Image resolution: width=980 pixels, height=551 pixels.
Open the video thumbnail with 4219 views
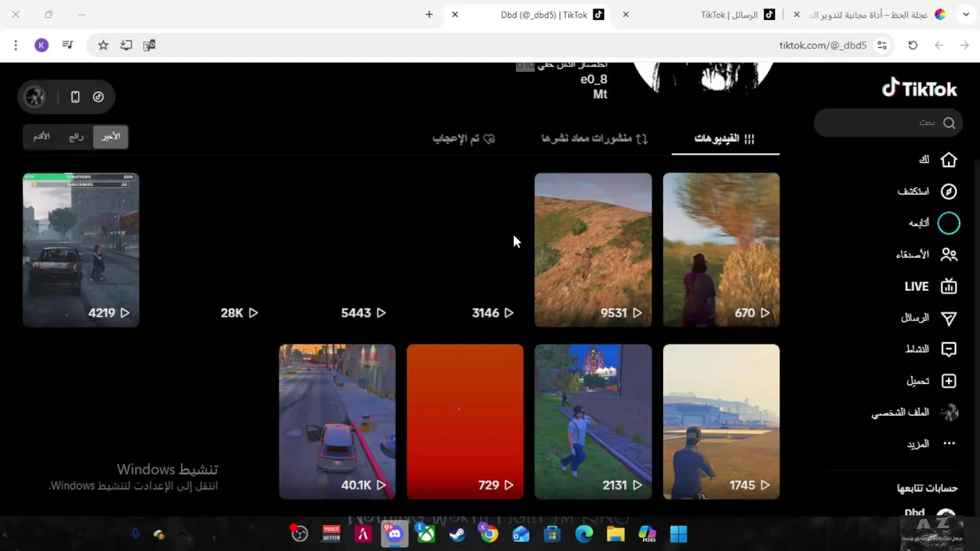81,249
